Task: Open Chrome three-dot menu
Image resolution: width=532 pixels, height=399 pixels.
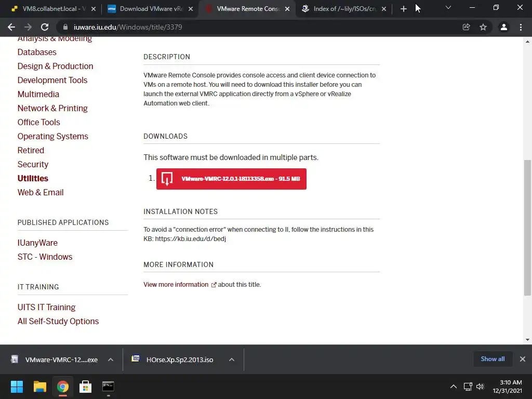Action: tap(521, 27)
